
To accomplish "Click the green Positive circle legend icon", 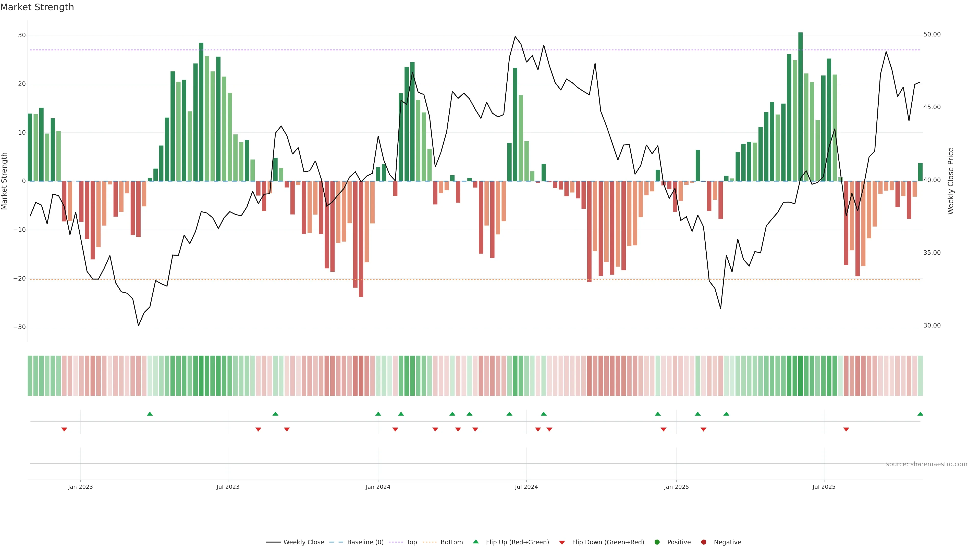I will tap(657, 542).
